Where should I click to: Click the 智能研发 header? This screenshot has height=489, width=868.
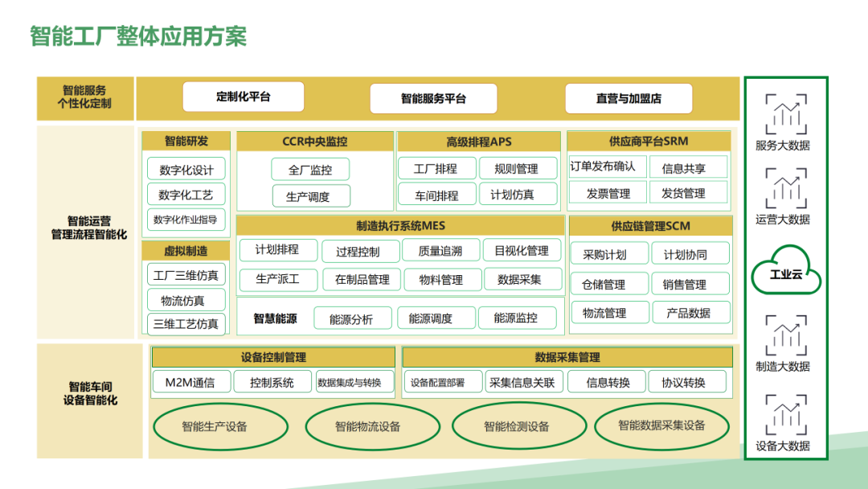[x=186, y=142]
